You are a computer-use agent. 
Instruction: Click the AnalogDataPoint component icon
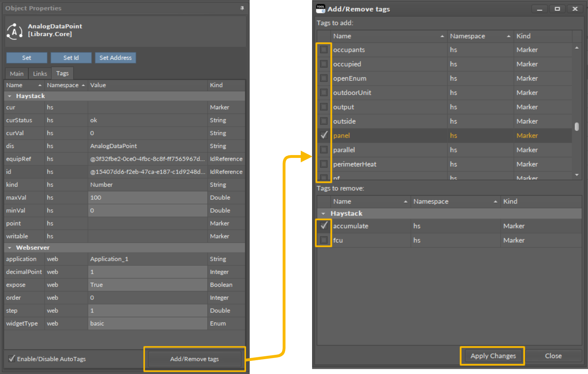click(14, 32)
